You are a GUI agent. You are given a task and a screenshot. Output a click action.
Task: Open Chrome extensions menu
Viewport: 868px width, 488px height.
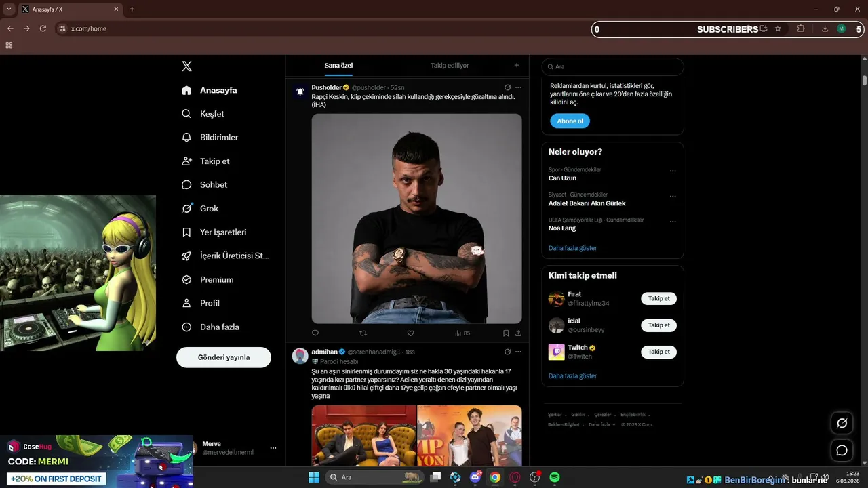tap(801, 28)
